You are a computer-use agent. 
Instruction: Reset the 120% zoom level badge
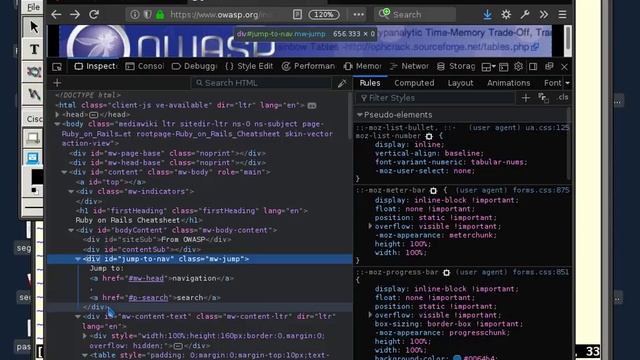324,15
